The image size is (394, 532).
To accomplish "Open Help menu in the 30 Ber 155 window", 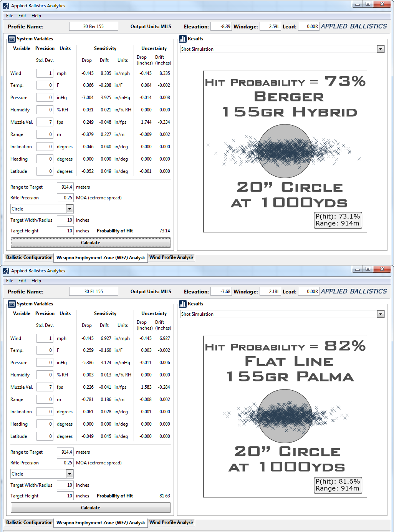I will tap(36, 16).
